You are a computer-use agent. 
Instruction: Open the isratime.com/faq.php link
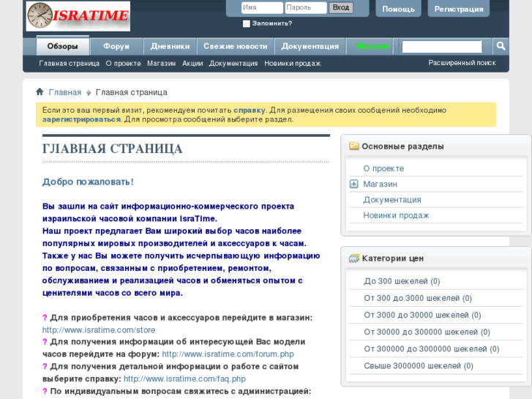(x=184, y=379)
